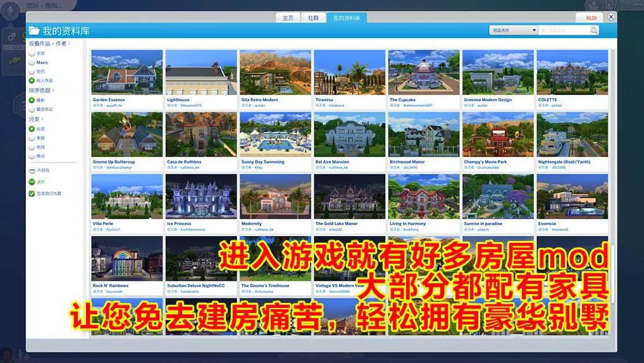Screen dimensions: 644x363
Task: Click the RLD! button at top right
Action: tap(591, 18)
